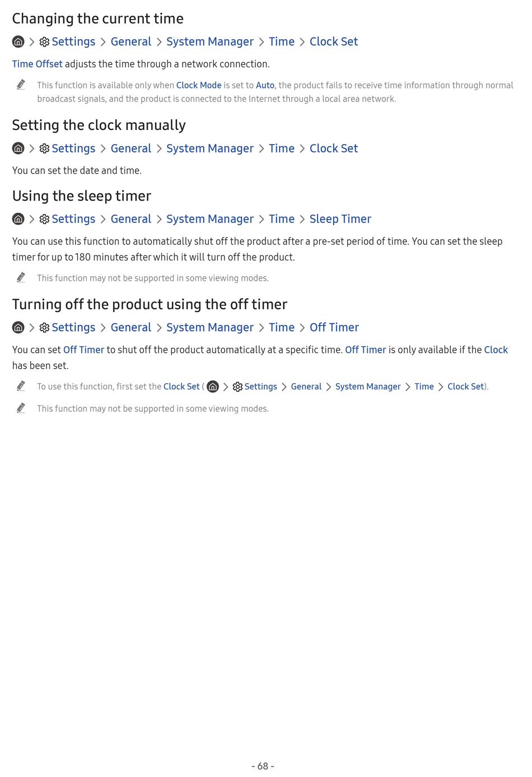The height and width of the screenshot is (777, 532).
Task: Click the Time Offset link
Action: [38, 64]
